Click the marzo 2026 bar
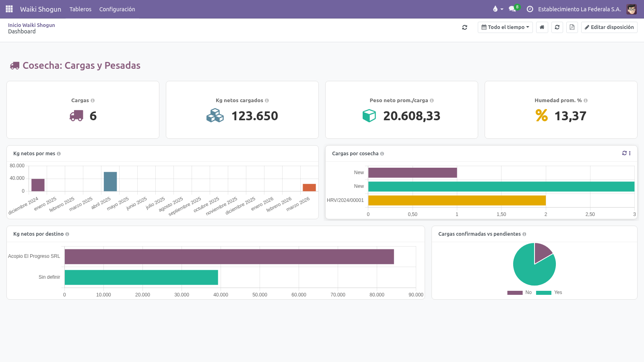Image resolution: width=644 pixels, height=362 pixels. click(x=309, y=187)
